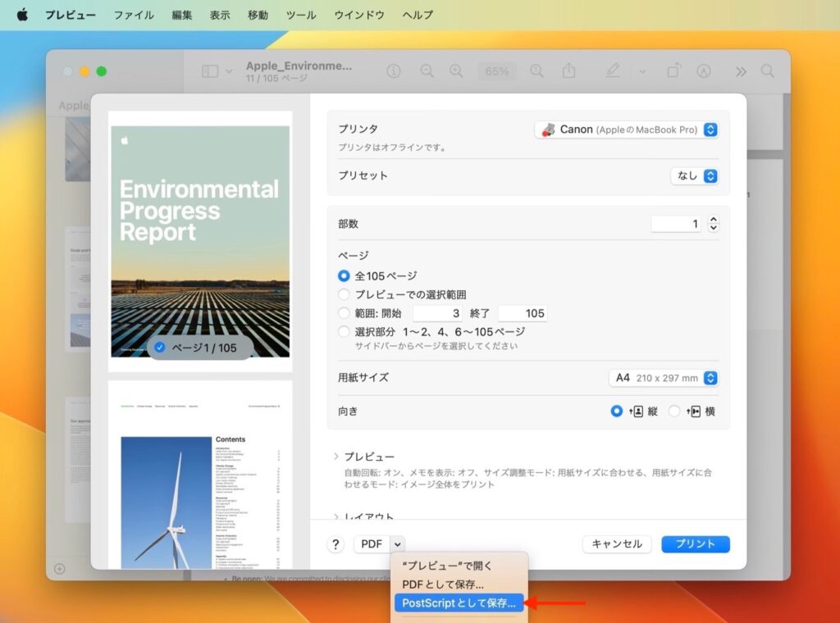Click the キャンセル button

tap(618, 543)
